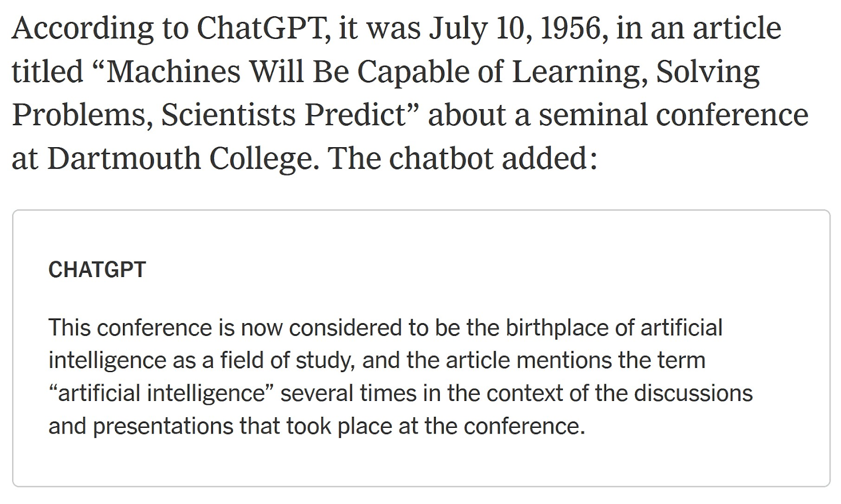This screenshot has height=504, width=841.
Task: Click "Learning, Solving" in the article title
Action: tap(635, 71)
